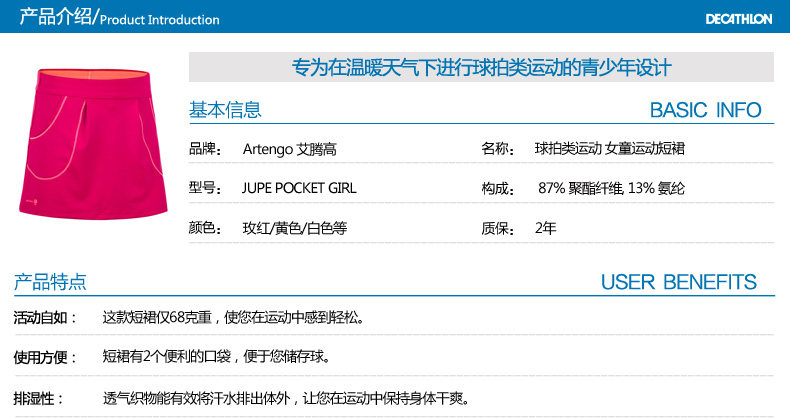Click the pink skirt product image

[x=93, y=144]
